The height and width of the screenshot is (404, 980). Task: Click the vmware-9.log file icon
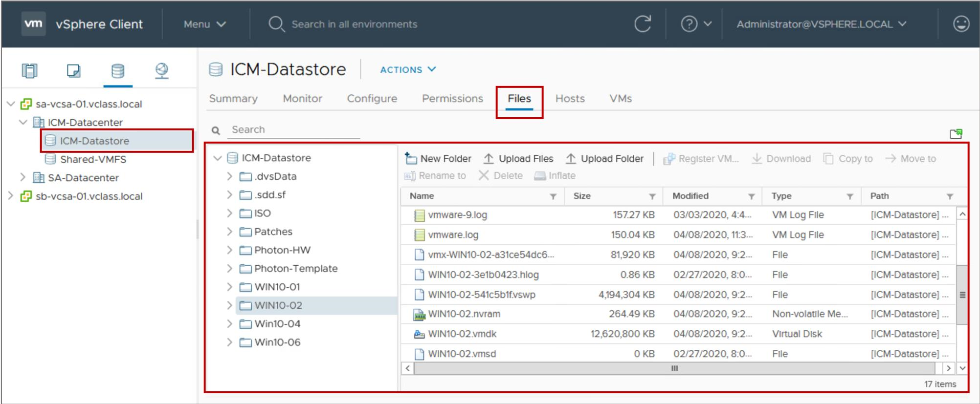[419, 215]
